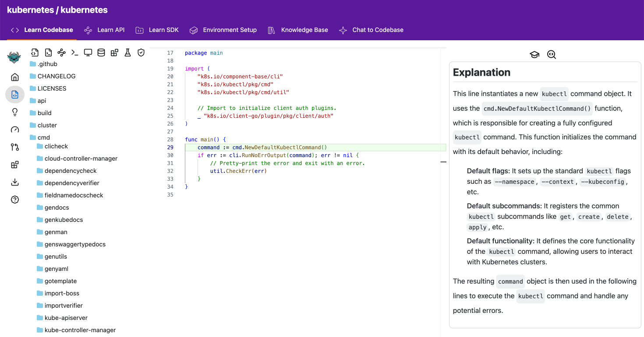Click the 'util.CheckErr(err)' line

coord(238,171)
